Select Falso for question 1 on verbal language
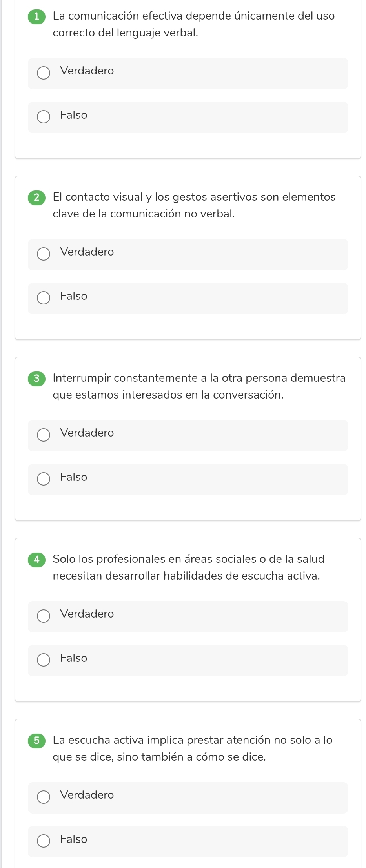366x868 pixels. (x=44, y=117)
